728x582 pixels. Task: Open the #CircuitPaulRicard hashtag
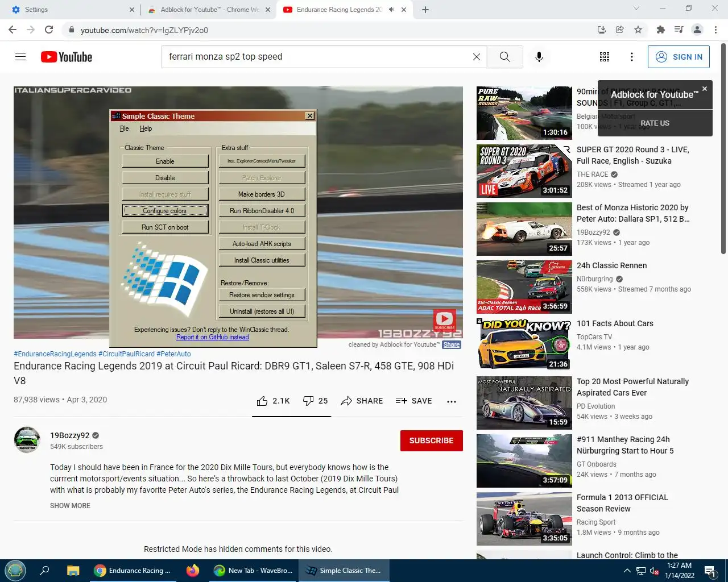(126, 354)
